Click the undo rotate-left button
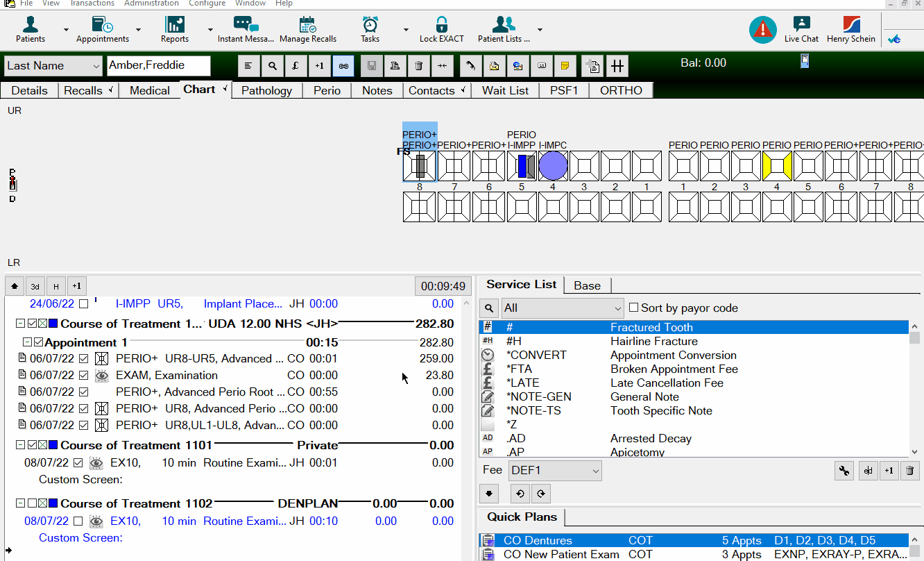The image size is (924, 561). click(x=520, y=494)
